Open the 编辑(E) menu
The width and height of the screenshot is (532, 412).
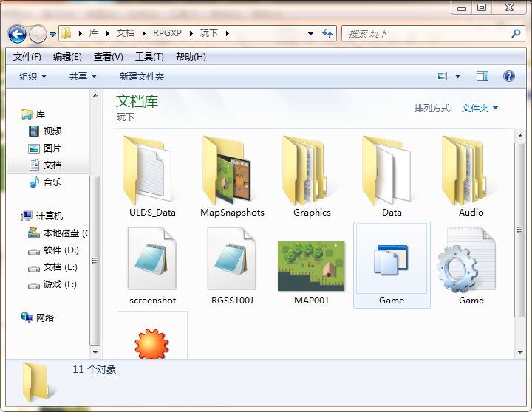[67, 57]
